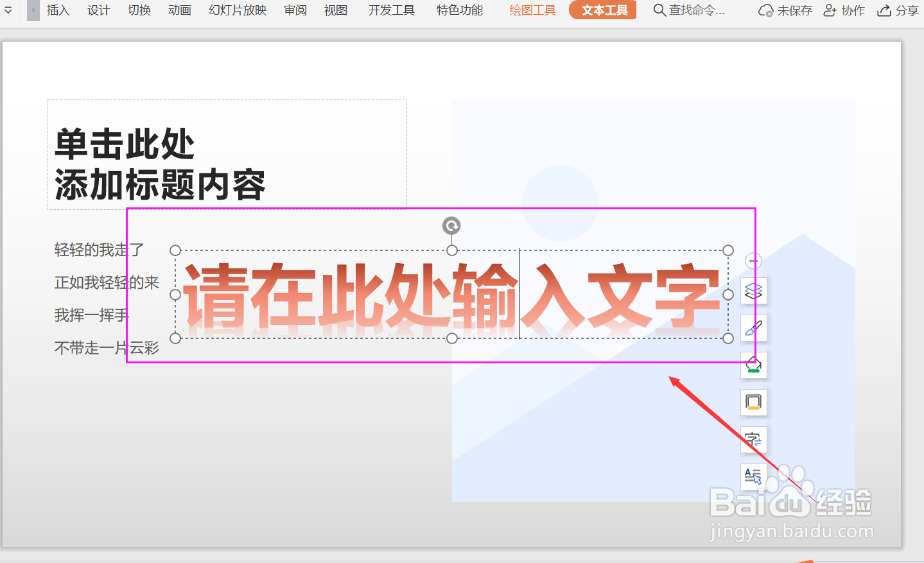This screenshot has height=563, width=924.
Task: Open the 设计 ribbon tab
Action: point(98,10)
